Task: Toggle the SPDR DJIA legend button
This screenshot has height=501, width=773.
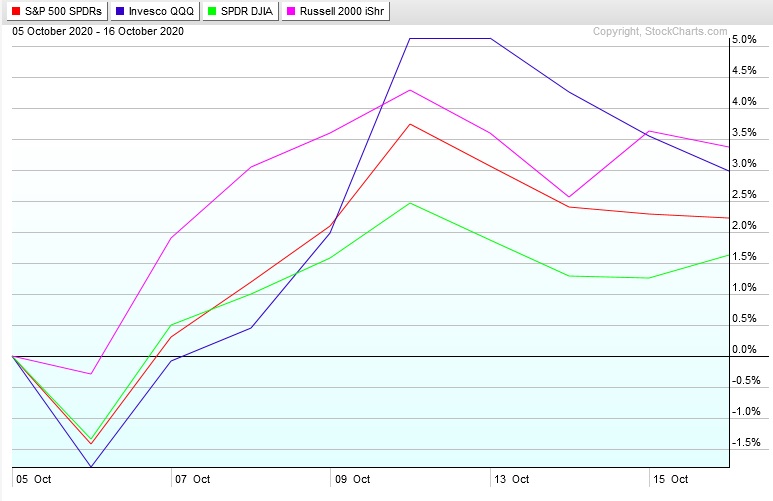Action: 241,11
